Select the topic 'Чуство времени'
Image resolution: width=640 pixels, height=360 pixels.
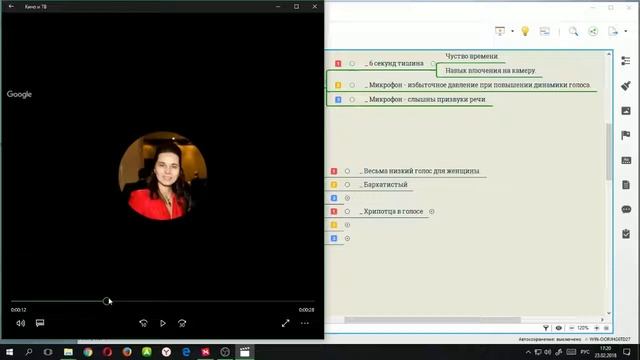(x=471, y=56)
